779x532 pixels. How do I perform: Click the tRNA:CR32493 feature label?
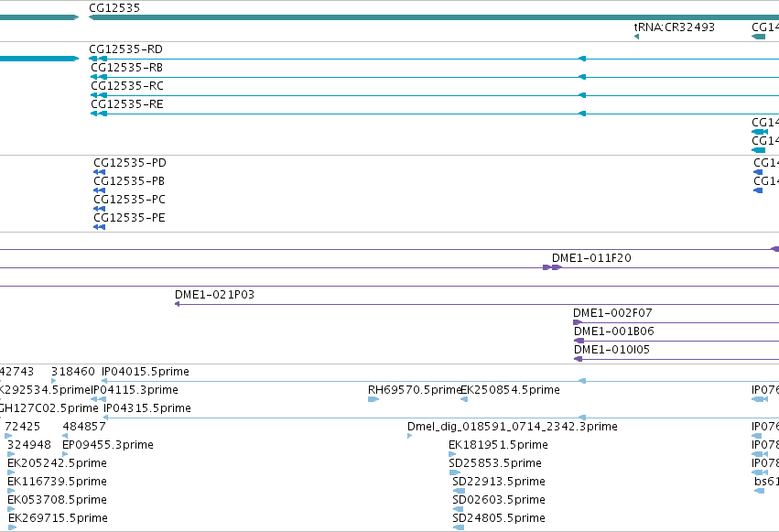click(x=674, y=27)
